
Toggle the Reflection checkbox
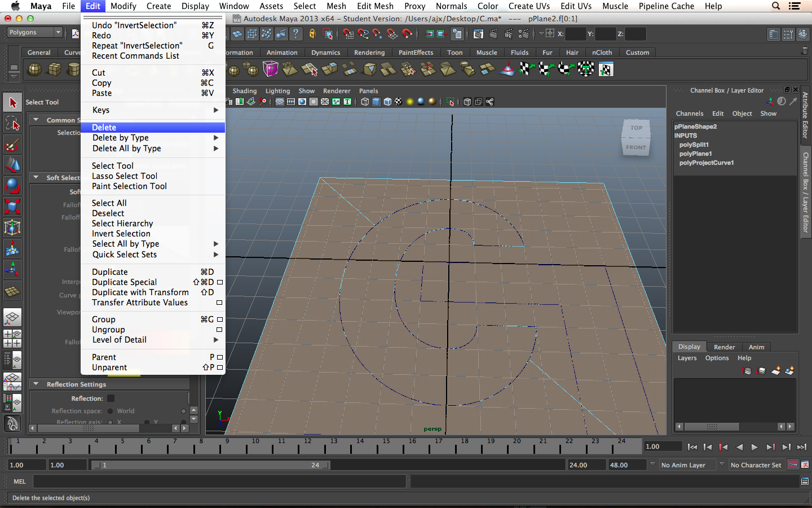click(111, 398)
